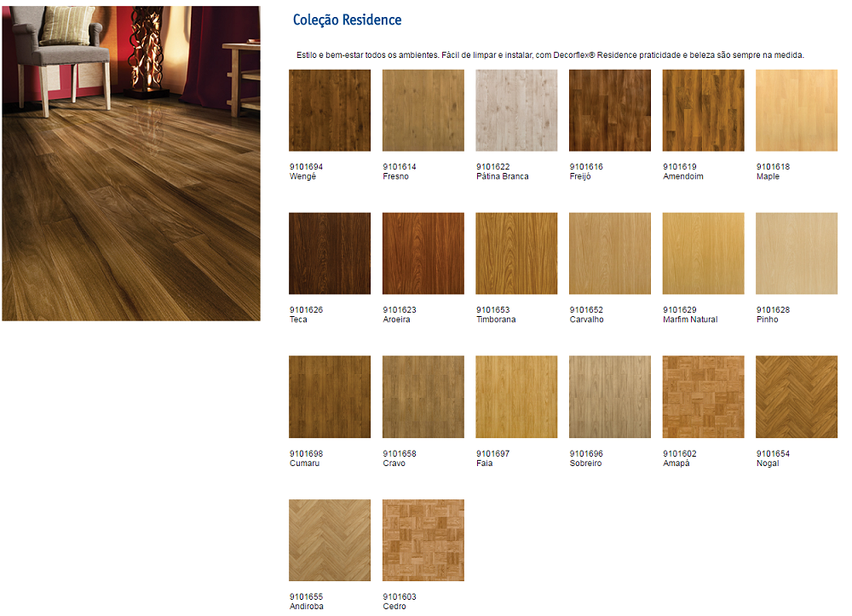Click the Maple flooring swatch
Screen dimensions: 852x616
797,111
